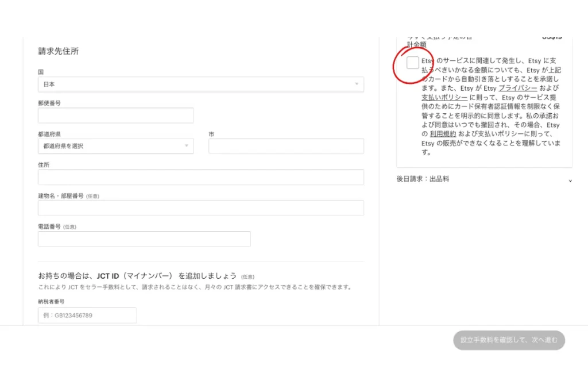
Task: Select the JCT ID heading text
Action: 137,276
